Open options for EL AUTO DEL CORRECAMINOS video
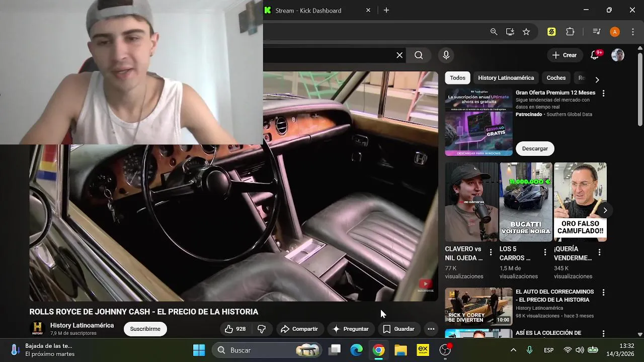 pyautogui.click(x=603, y=292)
